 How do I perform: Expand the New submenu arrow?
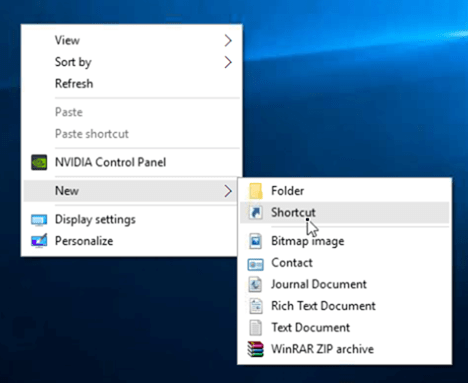pyautogui.click(x=228, y=191)
